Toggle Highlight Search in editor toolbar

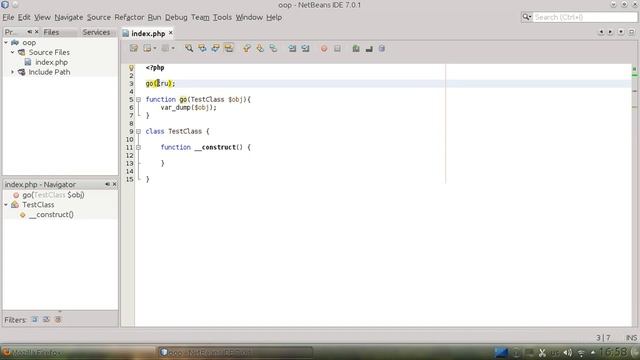pos(229,48)
